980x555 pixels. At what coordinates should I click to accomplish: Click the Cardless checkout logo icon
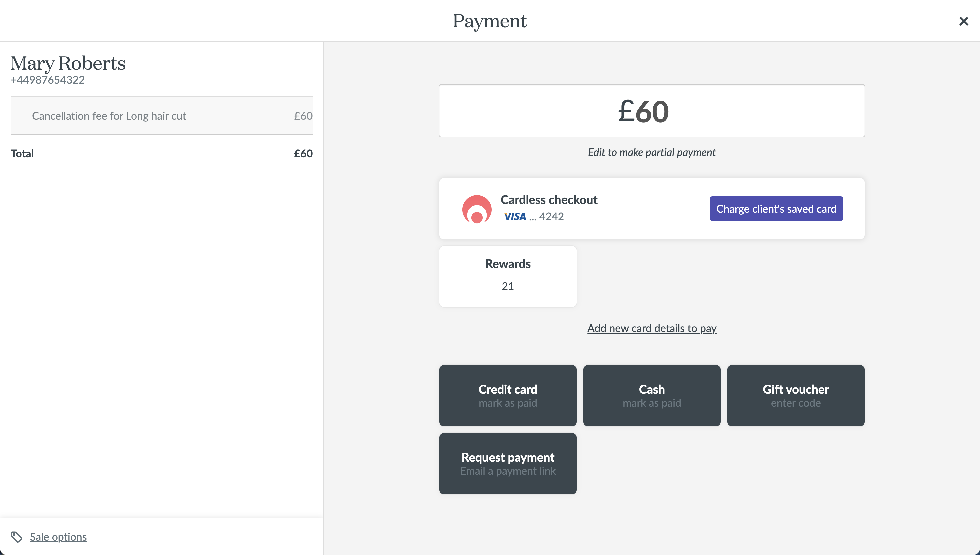coord(477,209)
